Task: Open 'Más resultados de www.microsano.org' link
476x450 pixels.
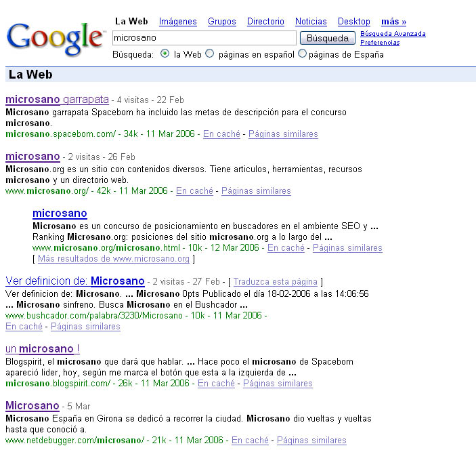Action: click(114, 259)
